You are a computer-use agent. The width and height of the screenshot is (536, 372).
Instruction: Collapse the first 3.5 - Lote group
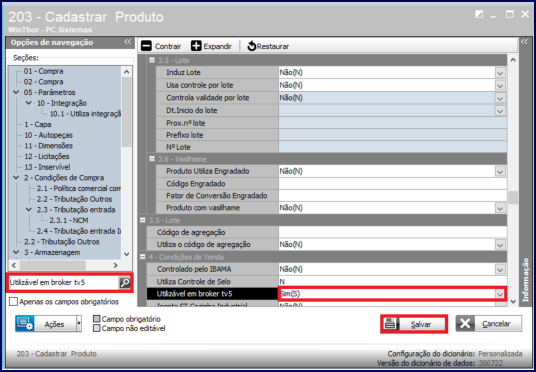pyautogui.click(x=152, y=60)
